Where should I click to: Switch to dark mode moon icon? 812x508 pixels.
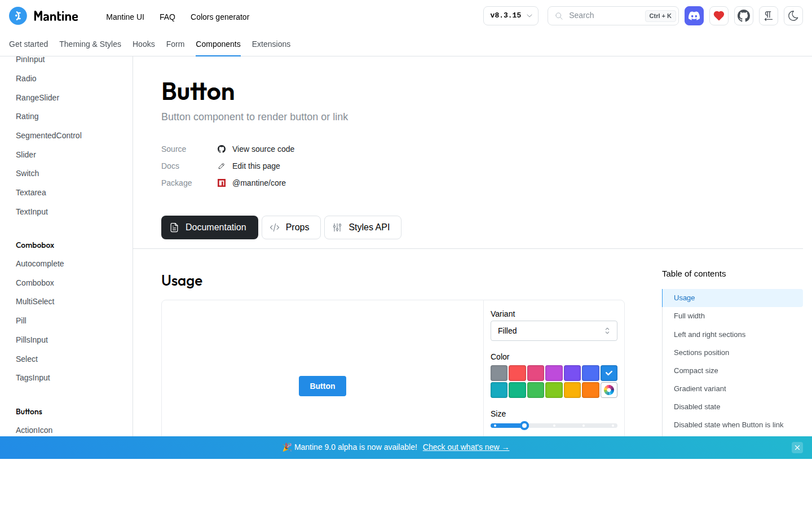tap(793, 16)
